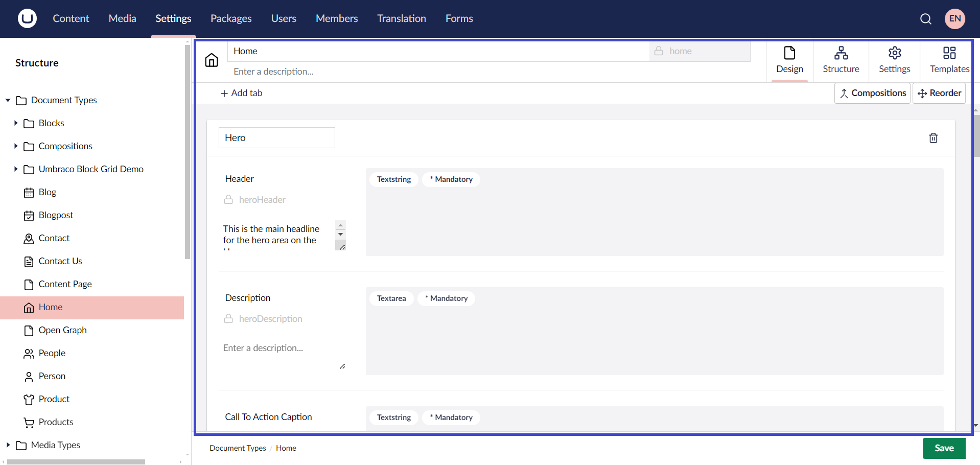Click the calendar icon beside Blogpost
The height and width of the screenshot is (465, 980).
point(29,215)
